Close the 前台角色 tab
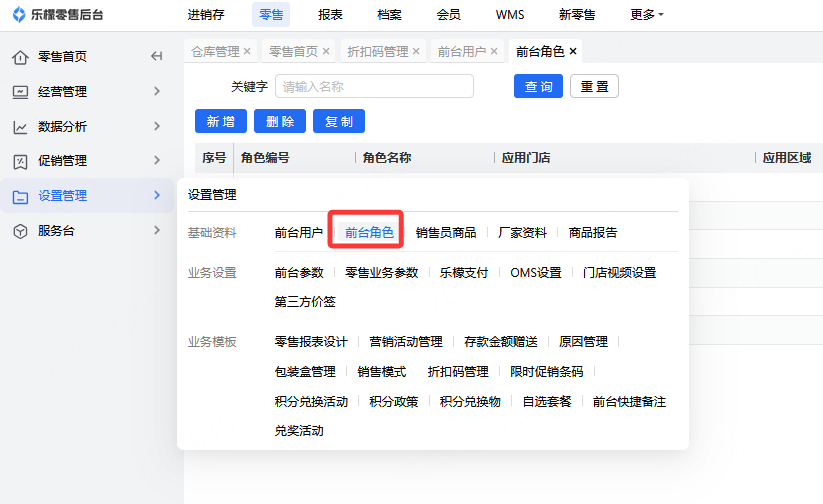The height and width of the screenshot is (504, 823). pos(573,51)
